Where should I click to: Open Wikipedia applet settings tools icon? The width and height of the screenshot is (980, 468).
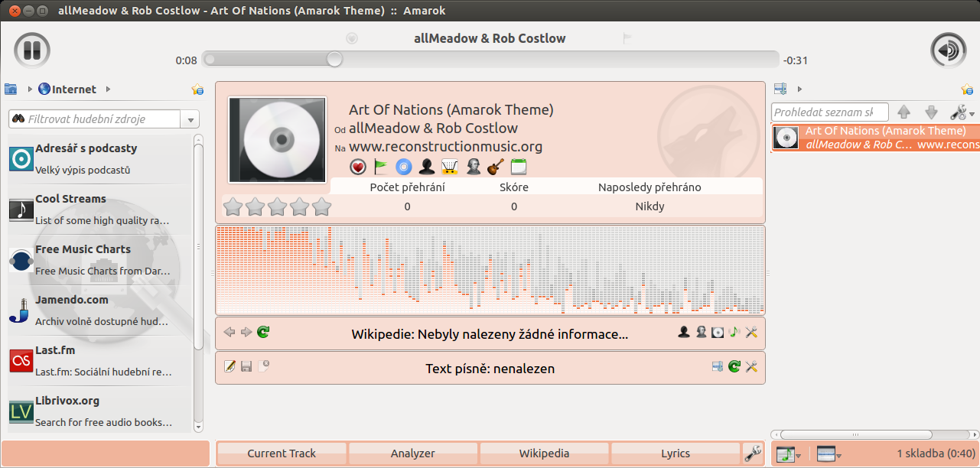pyautogui.click(x=751, y=332)
